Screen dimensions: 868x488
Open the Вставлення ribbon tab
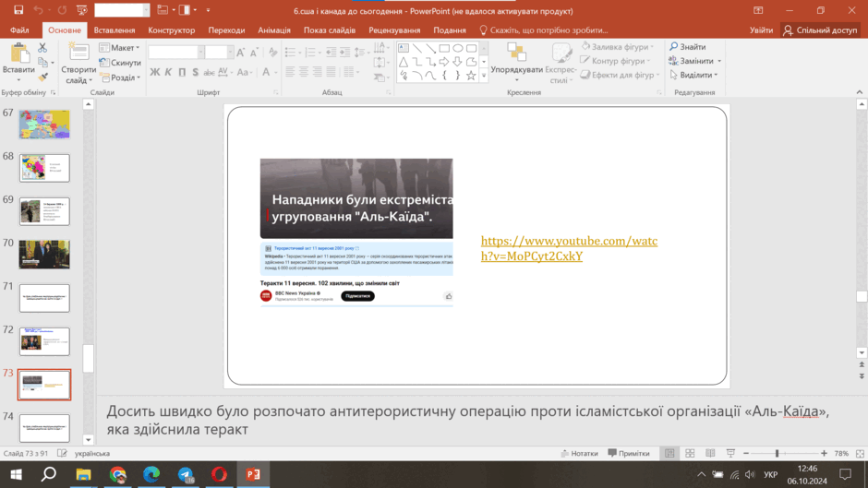(115, 30)
